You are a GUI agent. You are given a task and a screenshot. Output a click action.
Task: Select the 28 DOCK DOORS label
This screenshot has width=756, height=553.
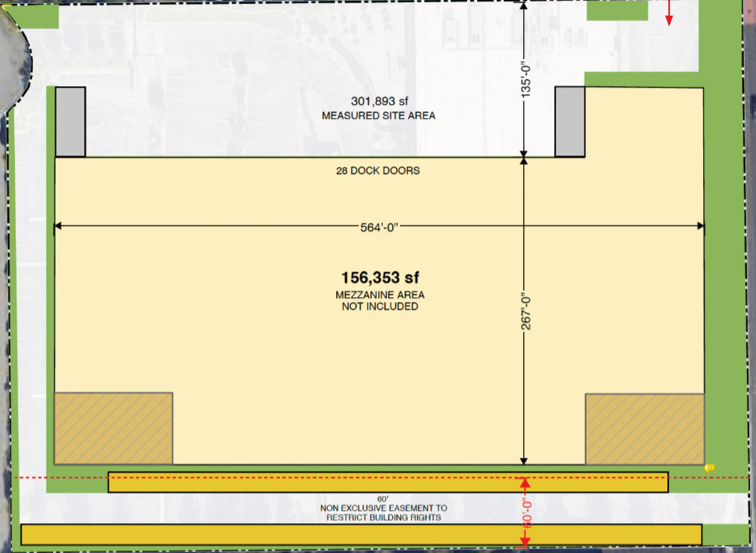(378, 171)
